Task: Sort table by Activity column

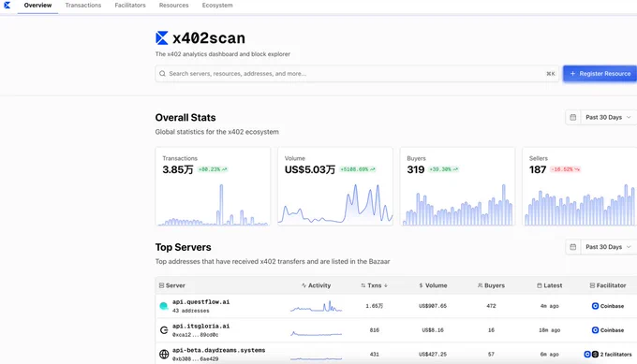Action: click(x=316, y=285)
